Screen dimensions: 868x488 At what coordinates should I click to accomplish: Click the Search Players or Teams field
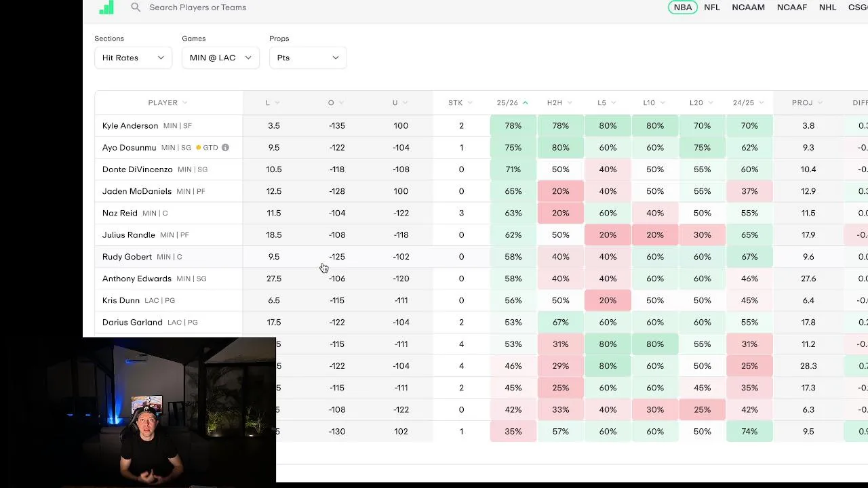(197, 7)
